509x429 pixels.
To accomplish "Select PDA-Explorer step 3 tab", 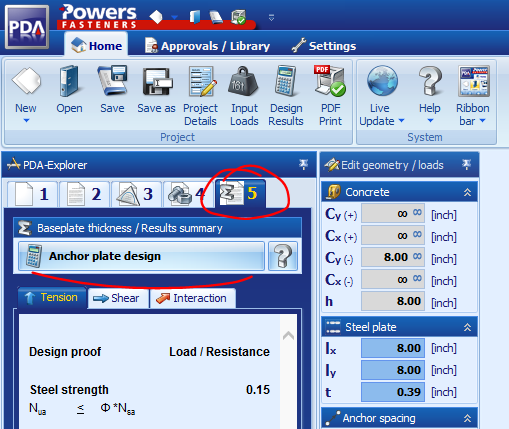I will (136, 194).
